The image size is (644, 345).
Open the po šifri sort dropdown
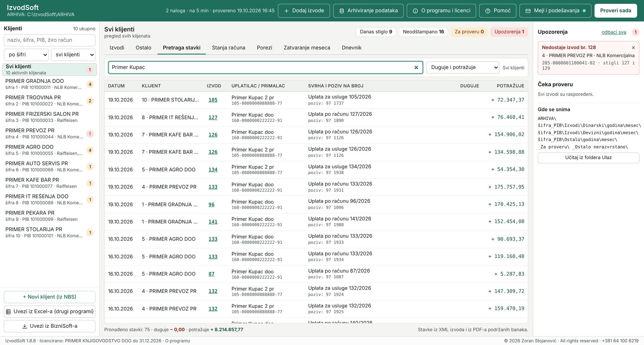click(x=26, y=55)
